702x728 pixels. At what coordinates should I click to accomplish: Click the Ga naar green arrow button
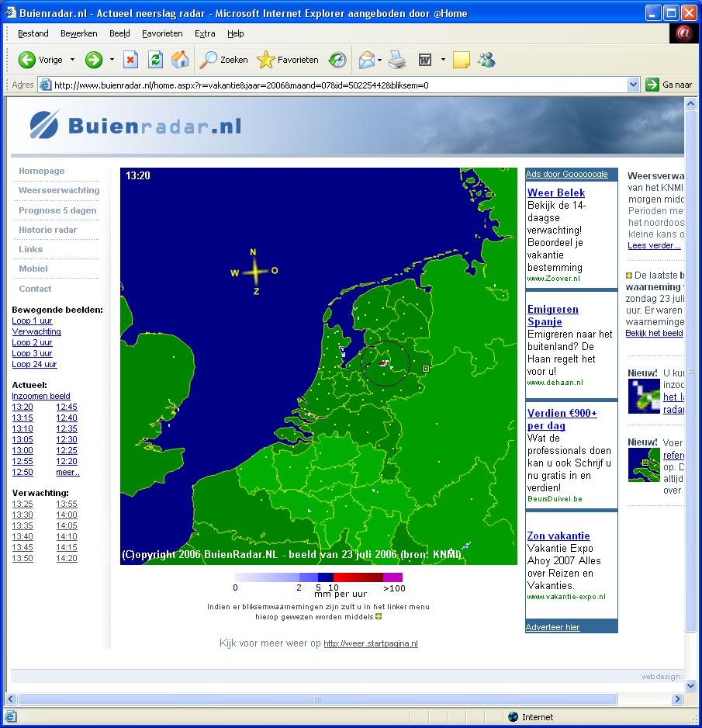pyautogui.click(x=669, y=85)
